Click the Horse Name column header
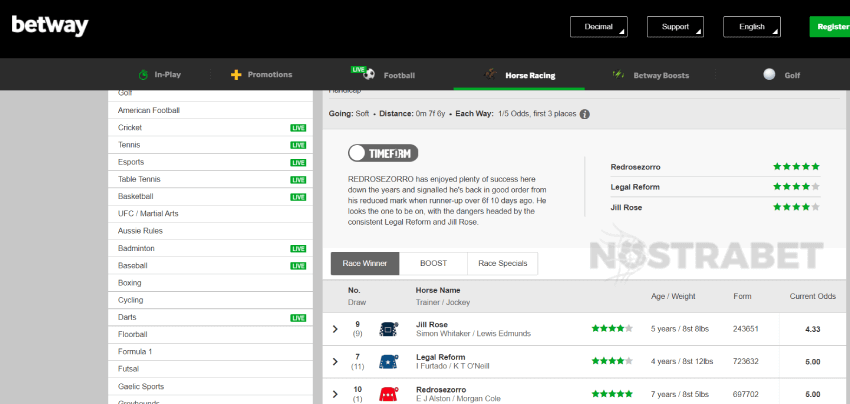Viewport: 850px width, 404px height. tap(438, 290)
